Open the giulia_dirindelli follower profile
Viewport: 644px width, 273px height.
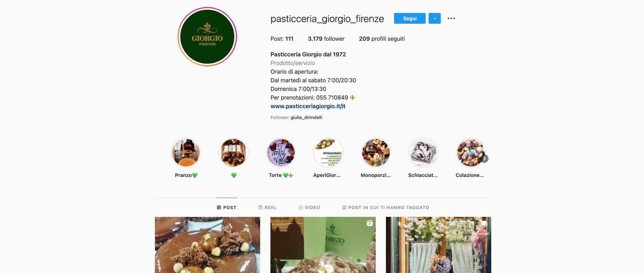(306, 118)
